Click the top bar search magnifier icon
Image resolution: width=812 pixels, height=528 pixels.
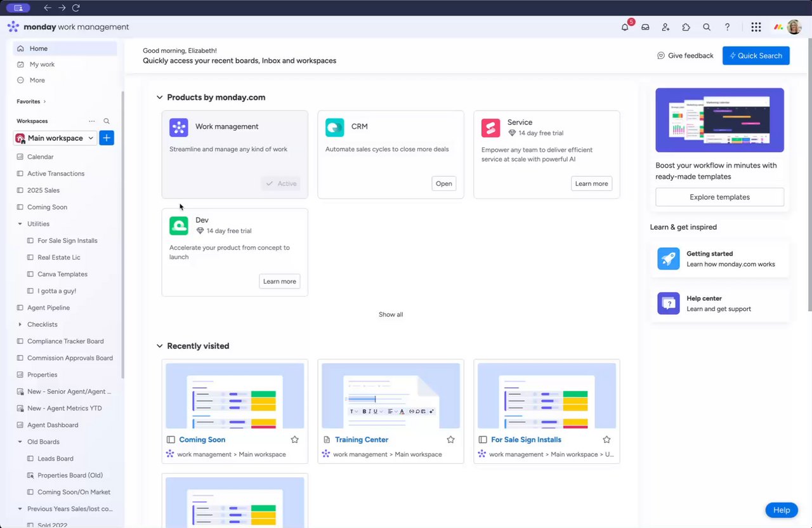point(707,27)
